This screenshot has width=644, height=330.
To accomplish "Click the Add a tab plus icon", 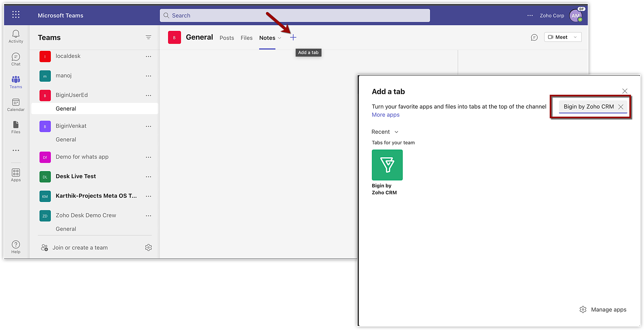I will [293, 38].
